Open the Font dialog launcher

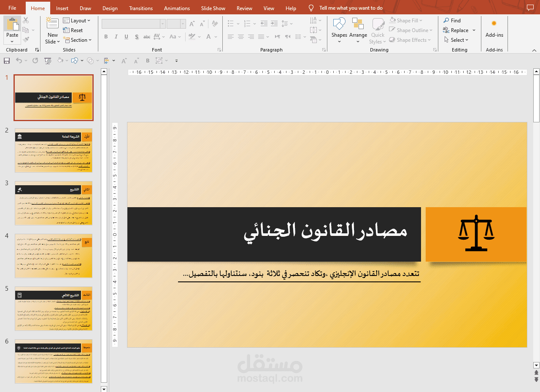[x=219, y=50]
